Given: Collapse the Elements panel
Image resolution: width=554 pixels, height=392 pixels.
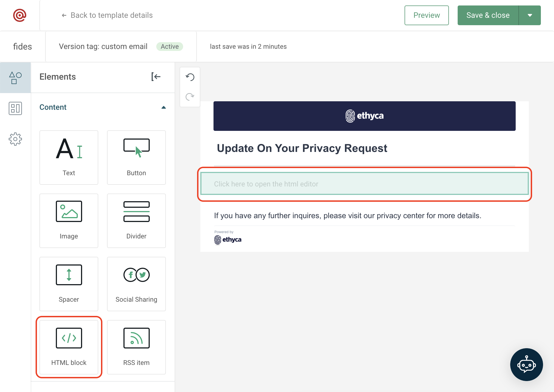Looking at the screenshot, I should 156,77.
